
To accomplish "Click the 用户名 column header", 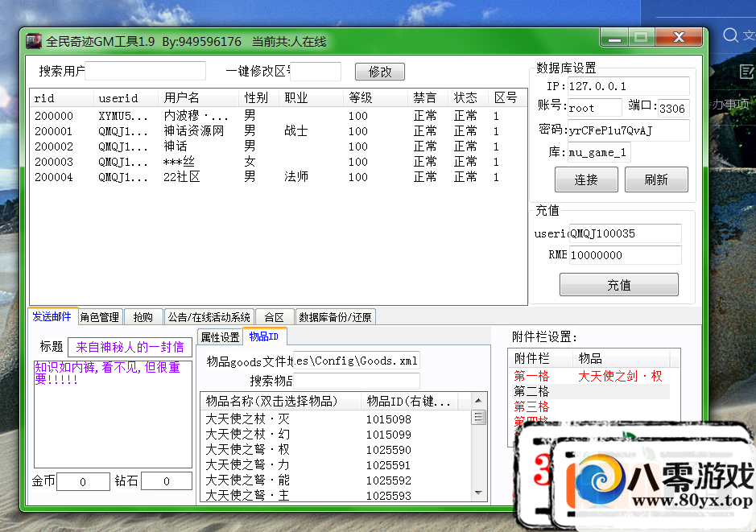I will coord(198,98).
